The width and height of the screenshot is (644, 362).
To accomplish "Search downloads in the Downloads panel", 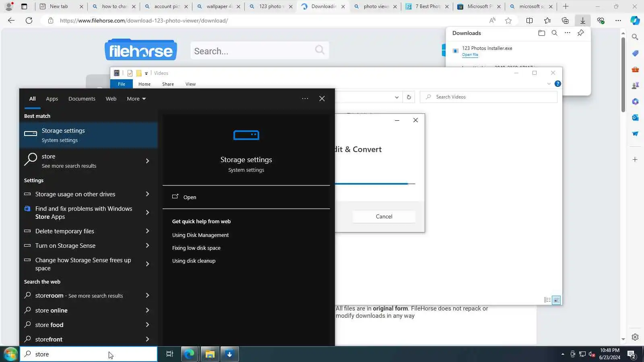I will click(555, 33).
